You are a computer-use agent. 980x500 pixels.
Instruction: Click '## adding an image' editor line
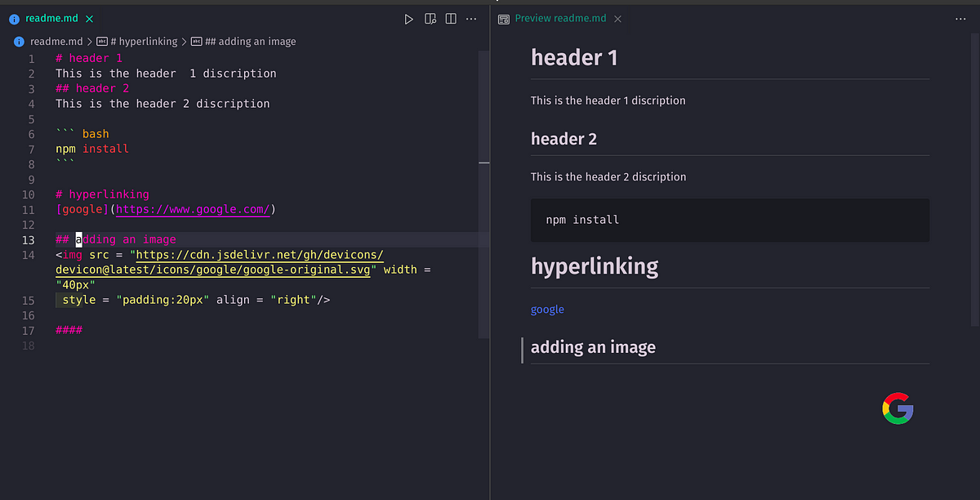[x=116, y=239]
